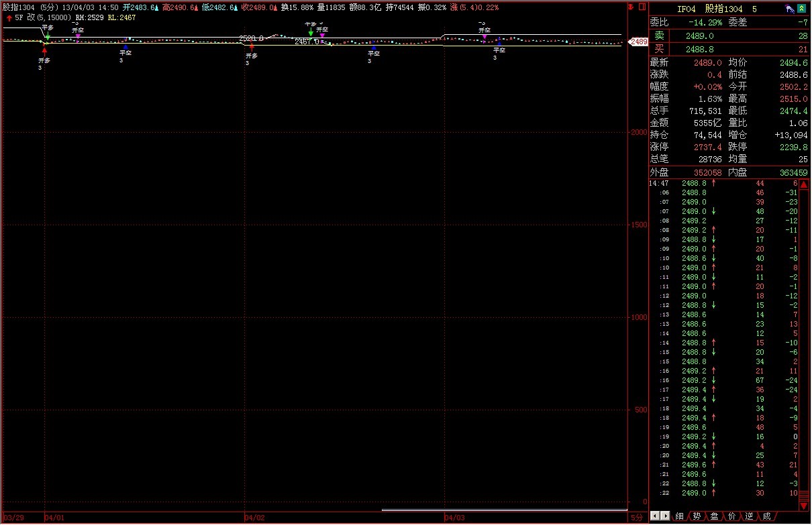The width and height of the screenshot is (812, 525).
Task: Click the green double-chevron collapse icon
Action: point(802,9)
